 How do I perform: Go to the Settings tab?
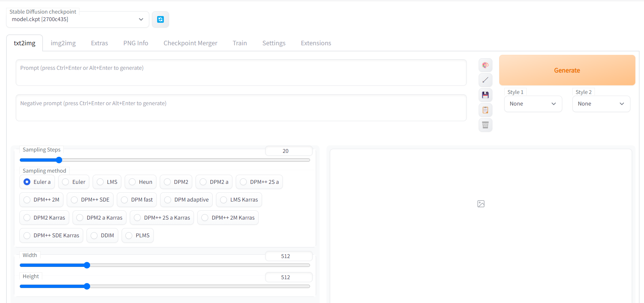[274, 43]
